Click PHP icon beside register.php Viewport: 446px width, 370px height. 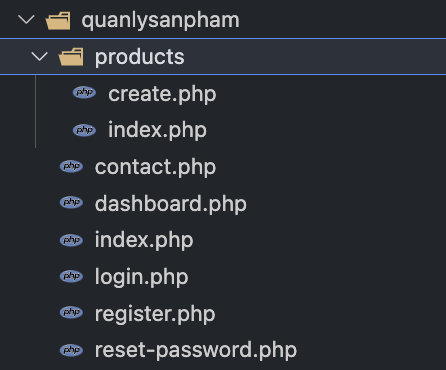click(71, 312)
